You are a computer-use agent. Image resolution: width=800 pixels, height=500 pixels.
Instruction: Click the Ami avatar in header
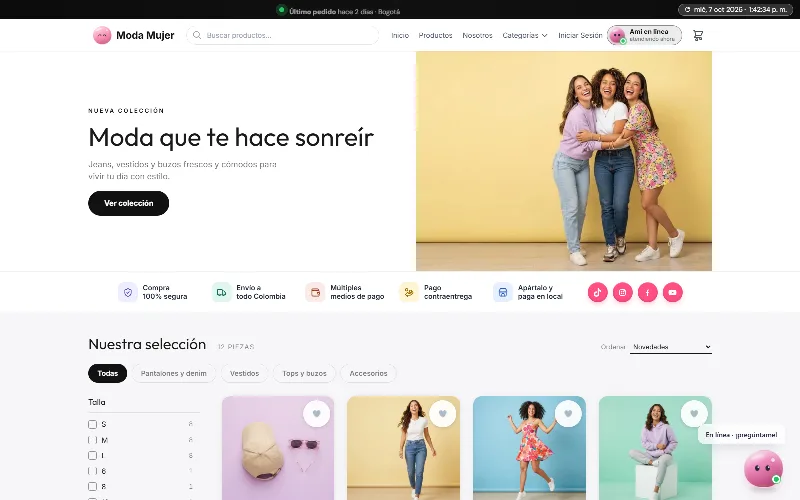coord(617,35)
